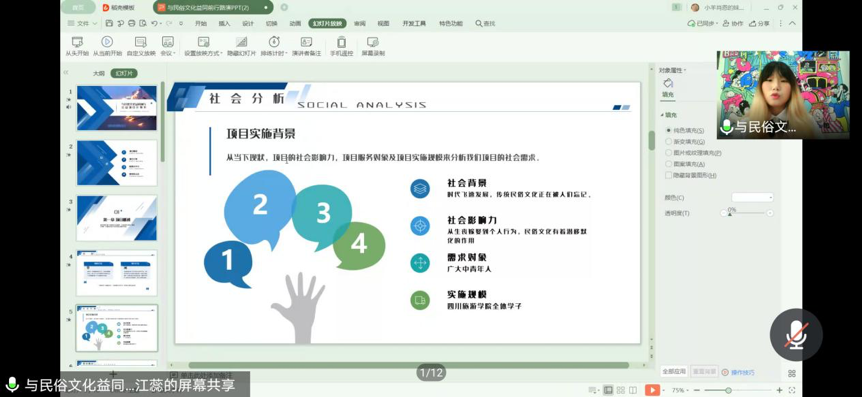This screenshot has height=397, width=862.
Task: Click the apply to all (全部应用) button
Action: pyautogui.click(x=674, y=371)
